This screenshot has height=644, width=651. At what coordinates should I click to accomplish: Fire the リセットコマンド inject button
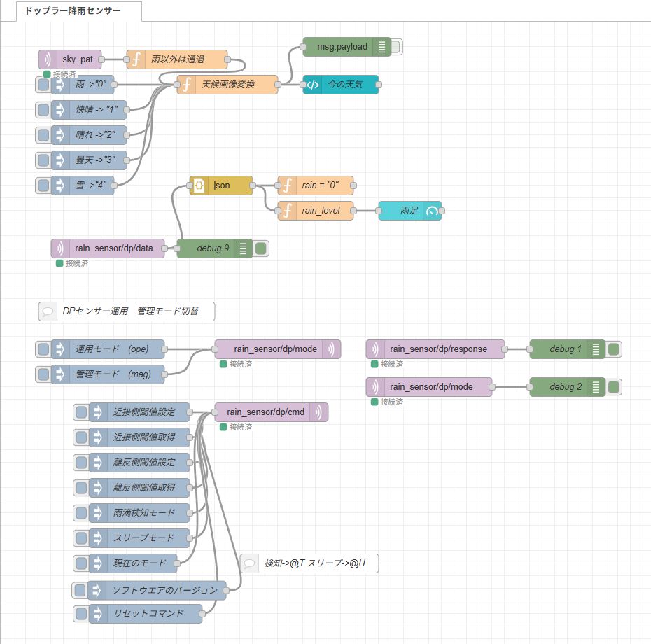pos(81,614)
